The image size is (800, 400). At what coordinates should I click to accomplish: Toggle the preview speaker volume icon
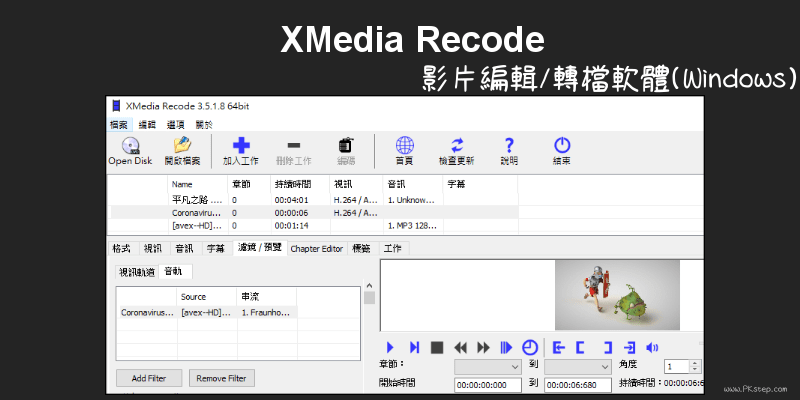652,348
